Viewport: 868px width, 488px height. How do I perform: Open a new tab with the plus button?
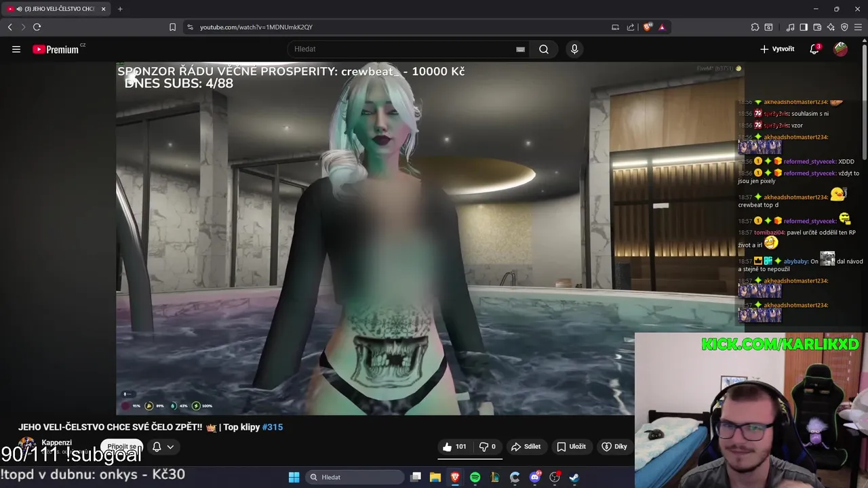point(120,9)
